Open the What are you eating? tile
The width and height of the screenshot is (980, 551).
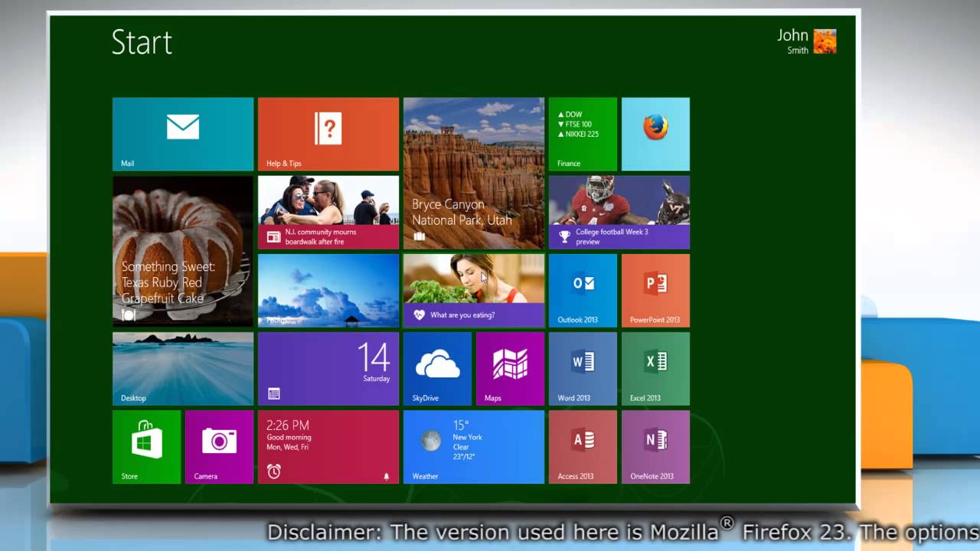coord(474,291)
